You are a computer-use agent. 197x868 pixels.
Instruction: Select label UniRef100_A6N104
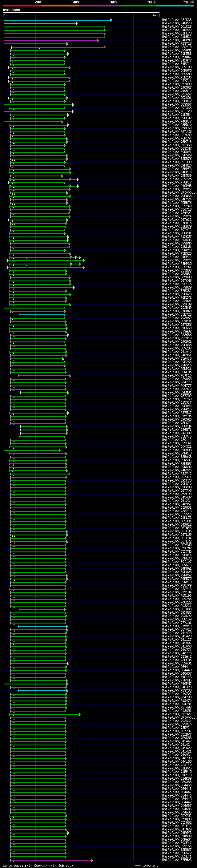177,138
